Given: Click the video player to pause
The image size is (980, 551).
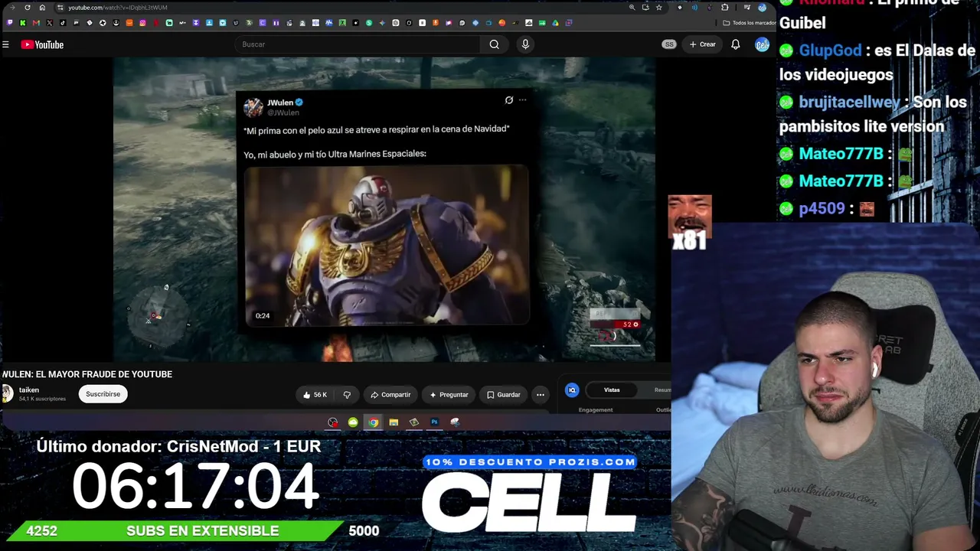Looking at the screenshot, I should pos(384,209).
